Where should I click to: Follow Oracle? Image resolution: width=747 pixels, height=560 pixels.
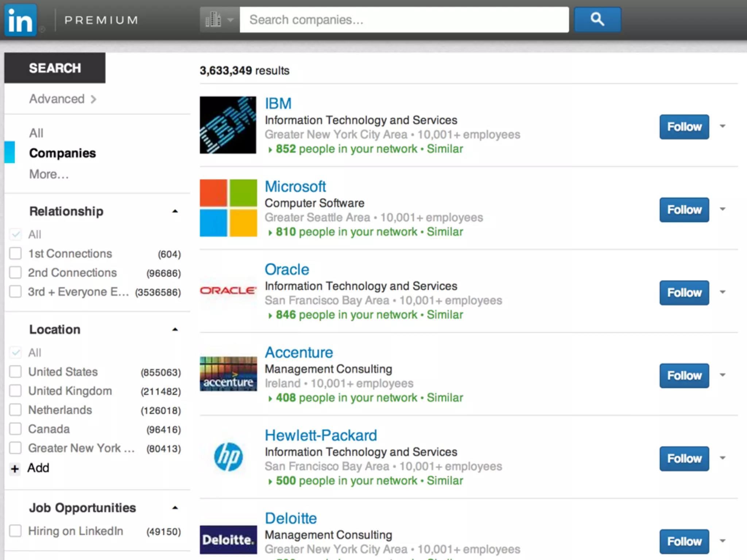point(684,293)
